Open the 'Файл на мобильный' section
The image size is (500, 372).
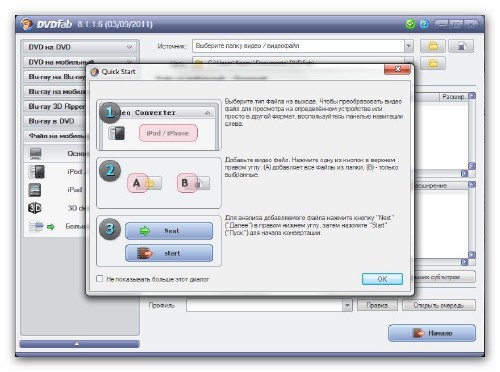(55, 136)
